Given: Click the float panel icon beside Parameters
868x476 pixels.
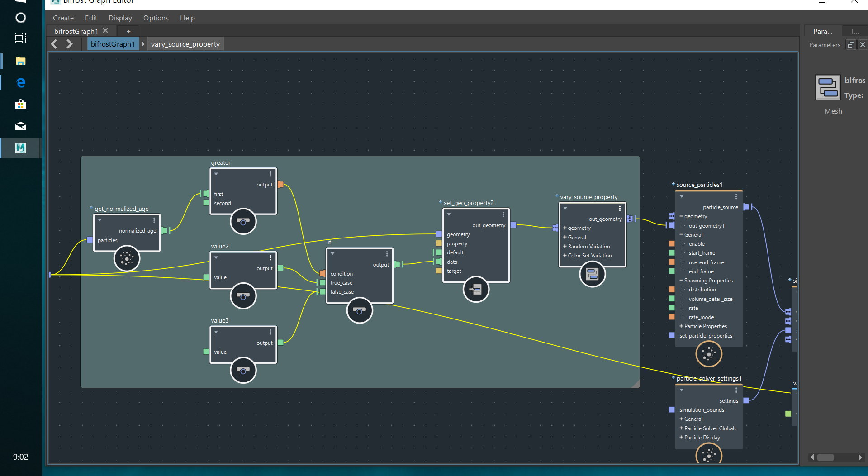Looking at the screenshot, I should [x=851, y=44].
